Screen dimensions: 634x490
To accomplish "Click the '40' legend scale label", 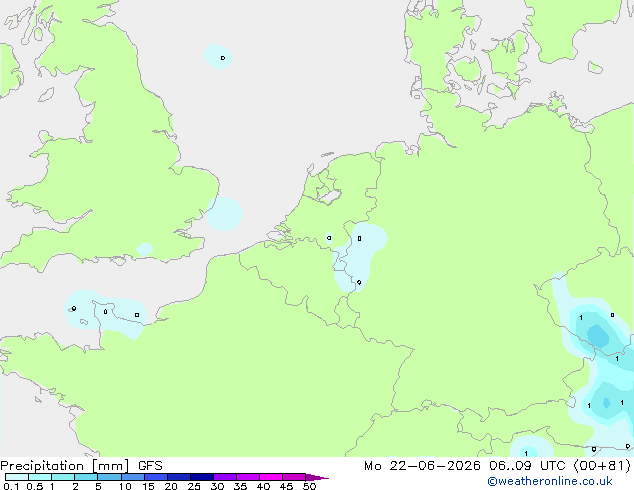I will [263, 486].
